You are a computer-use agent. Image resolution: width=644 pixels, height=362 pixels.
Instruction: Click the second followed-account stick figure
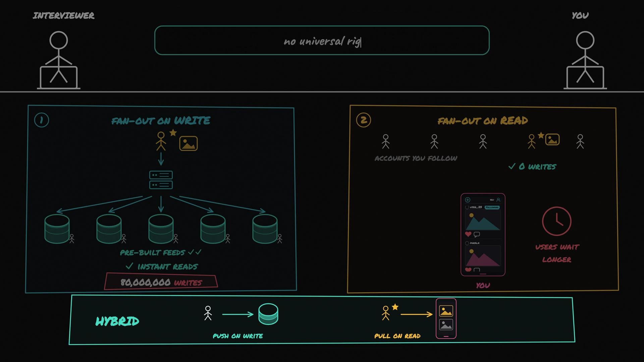(434, 141)
